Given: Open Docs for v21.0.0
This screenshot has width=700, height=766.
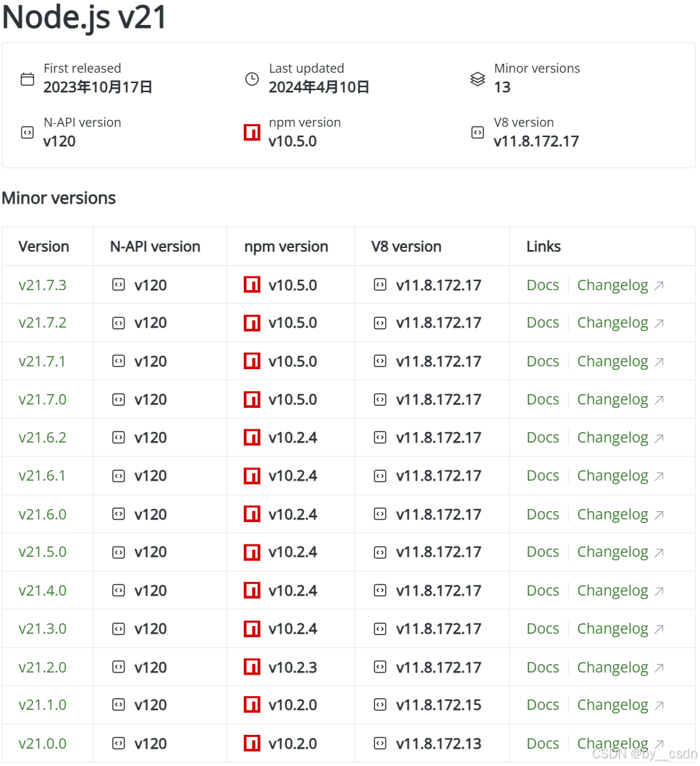Looking at the screenshot, I should coord(543,744).
